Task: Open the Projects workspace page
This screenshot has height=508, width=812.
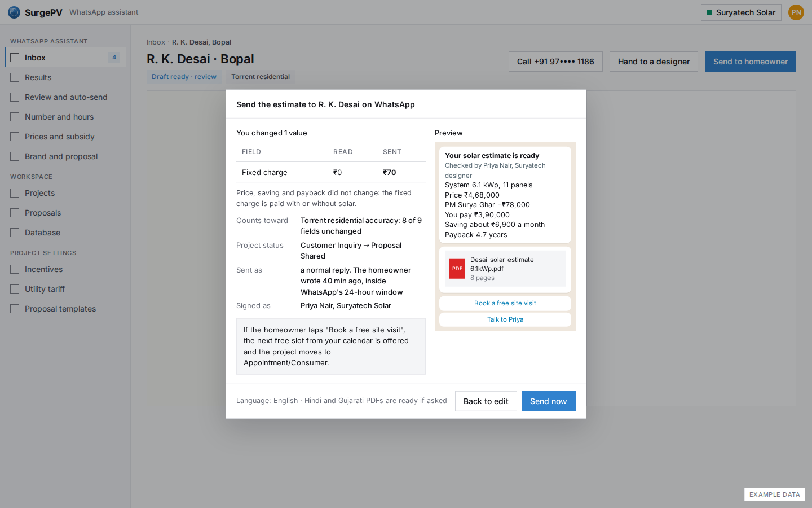Action: (65, 193)
